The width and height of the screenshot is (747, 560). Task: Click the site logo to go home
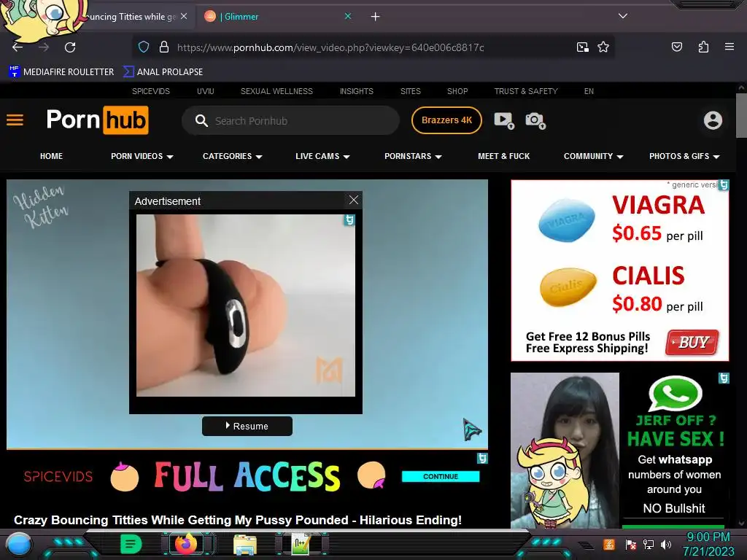tap(97, 120)
